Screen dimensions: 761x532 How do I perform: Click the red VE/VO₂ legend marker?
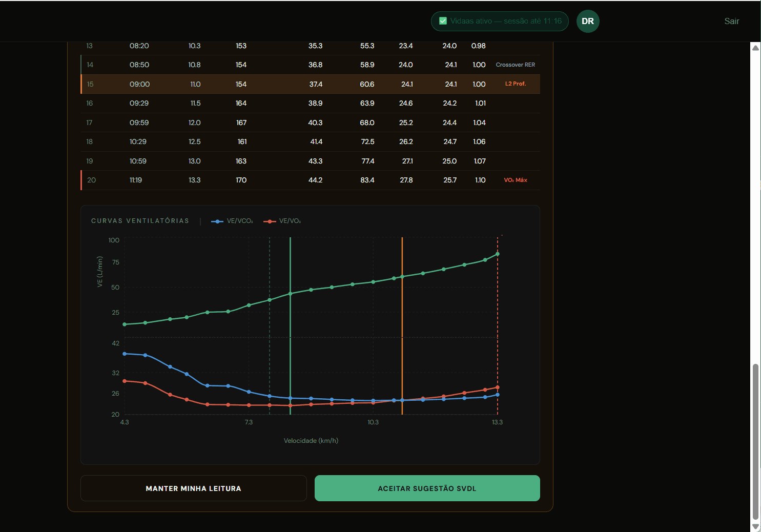click(x=270, y=221)
